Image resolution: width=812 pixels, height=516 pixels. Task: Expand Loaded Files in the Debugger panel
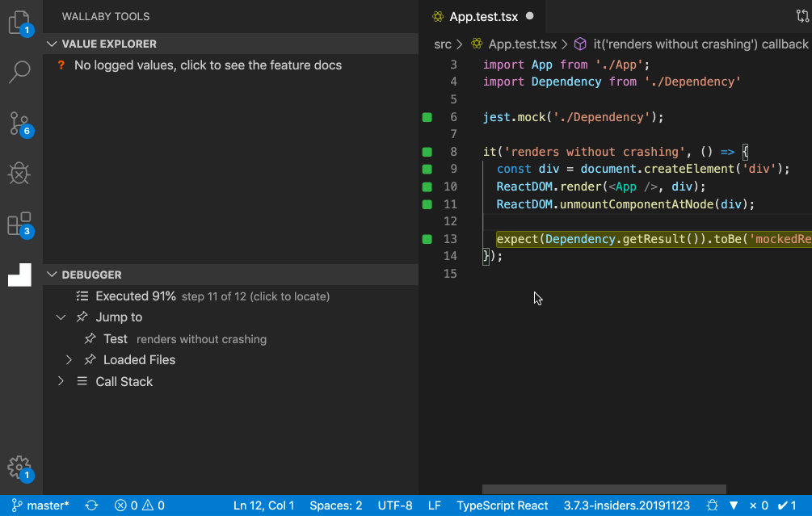(x=68, y=359)
